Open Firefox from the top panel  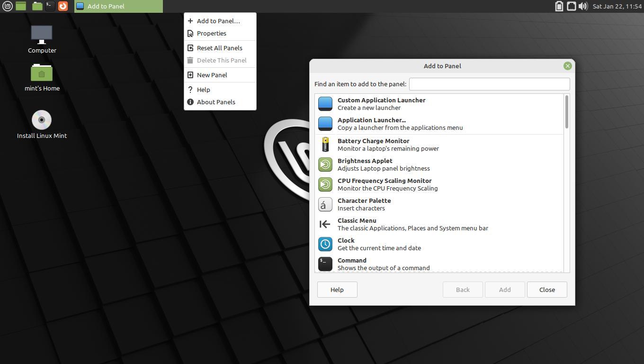pyautogui.click(x=63, y=6)
